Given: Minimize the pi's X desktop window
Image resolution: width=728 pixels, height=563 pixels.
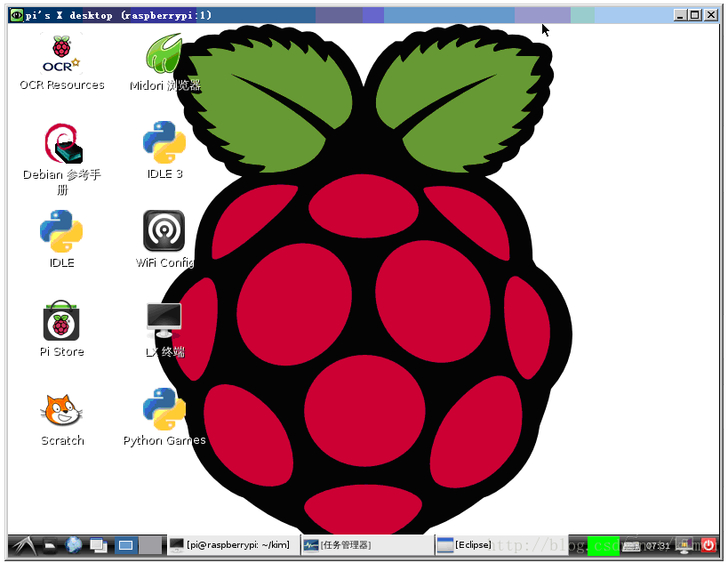Looking at the screenshot, I should tap(680, 15).
